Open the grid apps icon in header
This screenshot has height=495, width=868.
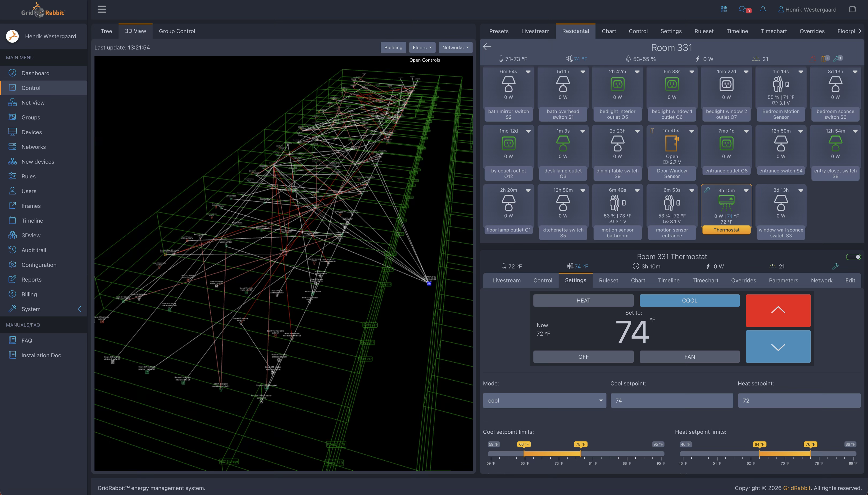pyautogui.click(x=724, y=9)
